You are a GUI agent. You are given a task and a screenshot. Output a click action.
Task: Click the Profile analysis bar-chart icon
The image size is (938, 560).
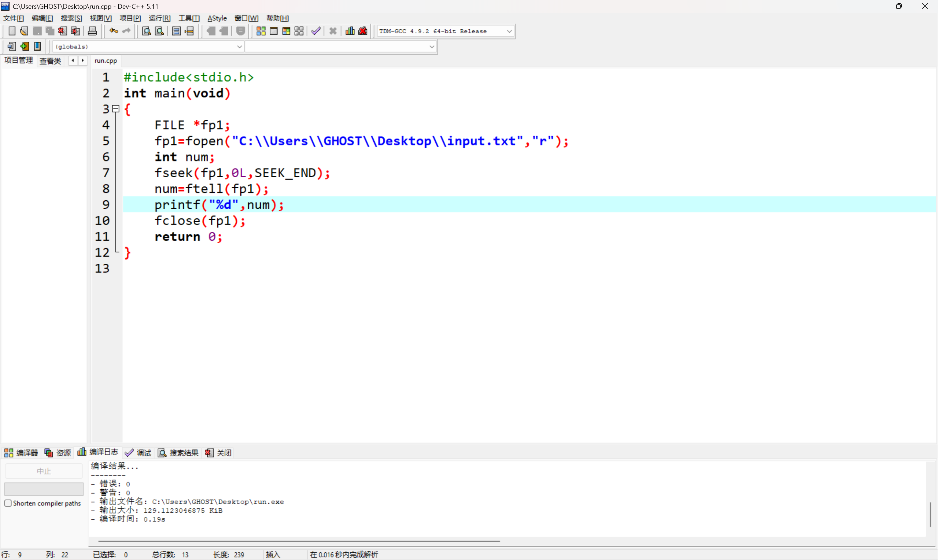pyautogui.click(x=350, y=31)
